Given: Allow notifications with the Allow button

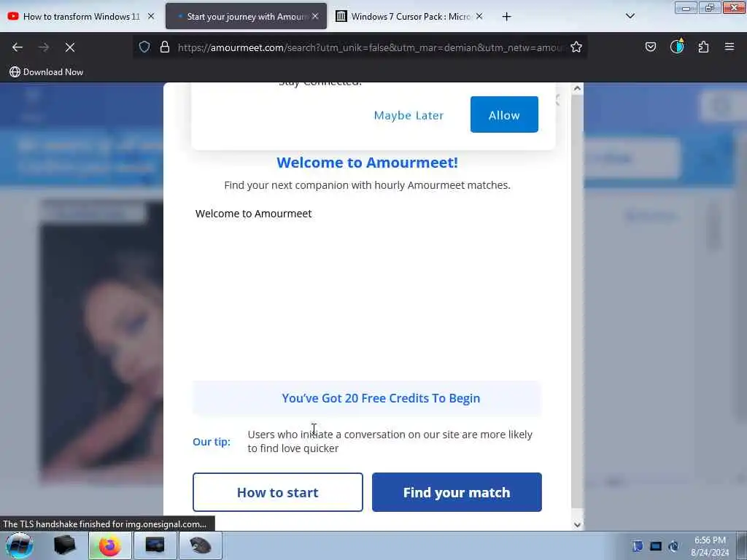Looking at the screenshot, I should pos(504,114).
